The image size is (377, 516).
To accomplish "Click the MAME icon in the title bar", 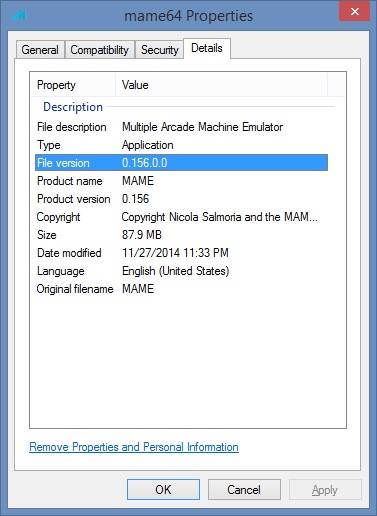I will point(19,15).
